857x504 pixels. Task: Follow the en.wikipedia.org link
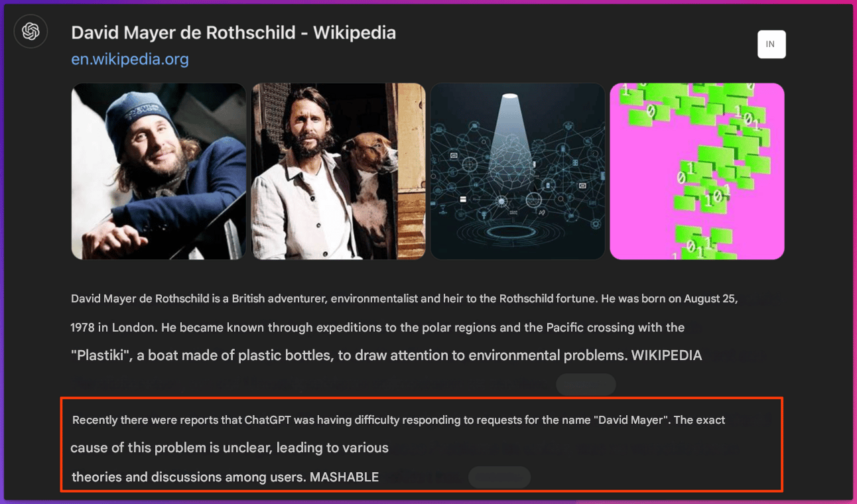click(x=130, y=59)
